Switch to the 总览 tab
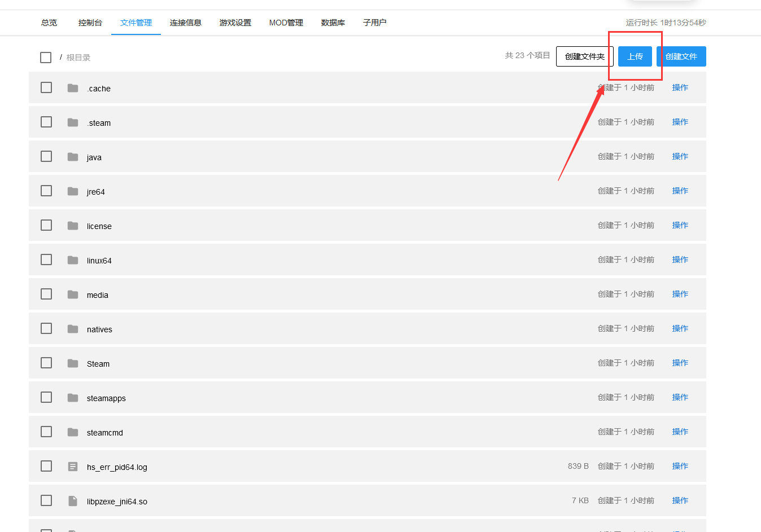 (49, 23)
